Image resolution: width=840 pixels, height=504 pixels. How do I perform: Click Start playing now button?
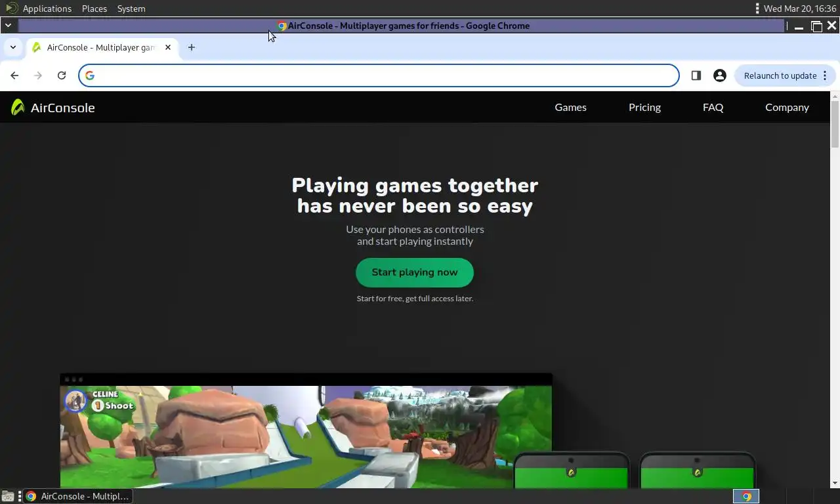(x=415, y=272)
